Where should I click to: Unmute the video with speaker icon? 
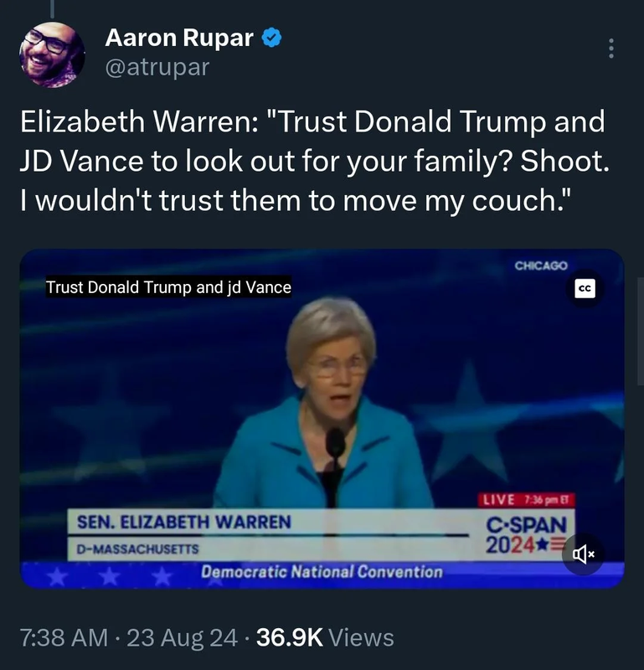[x=584, y=554]
